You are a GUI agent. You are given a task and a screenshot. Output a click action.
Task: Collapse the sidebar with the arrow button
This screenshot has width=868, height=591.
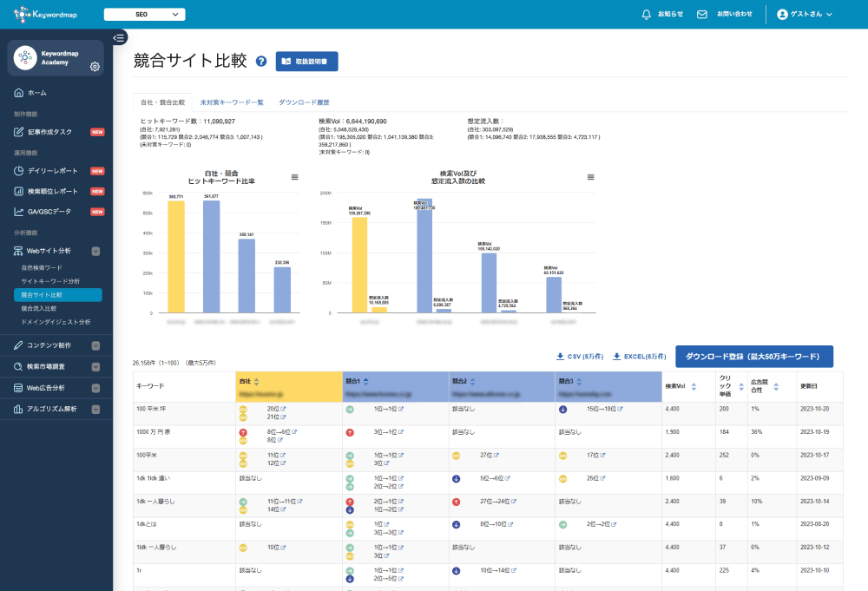[119, 37]
